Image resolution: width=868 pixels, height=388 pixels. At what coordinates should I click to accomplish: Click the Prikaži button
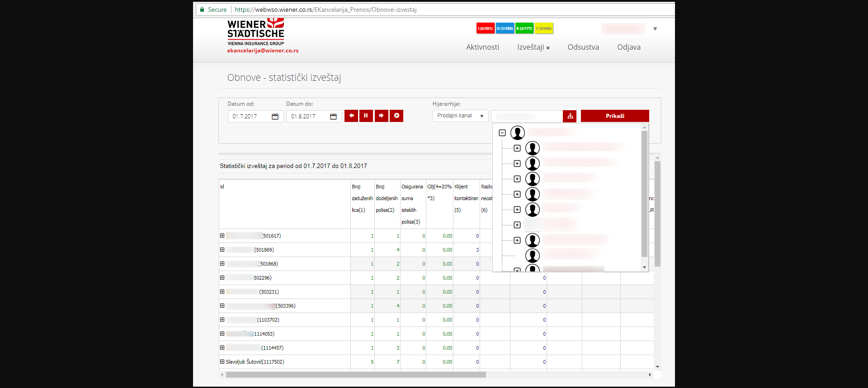point(615,116)
